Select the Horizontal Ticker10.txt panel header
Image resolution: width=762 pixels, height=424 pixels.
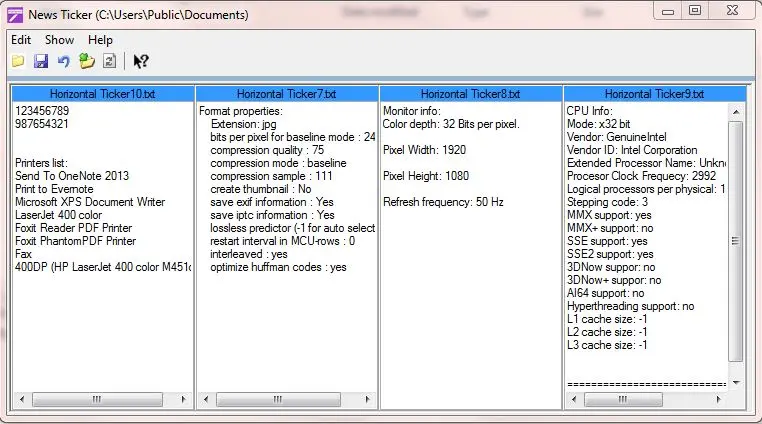coord(102,94)
